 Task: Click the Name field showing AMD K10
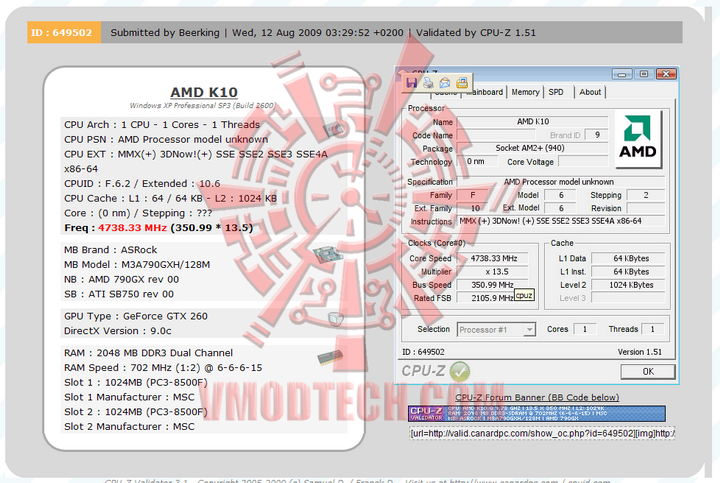533,122
